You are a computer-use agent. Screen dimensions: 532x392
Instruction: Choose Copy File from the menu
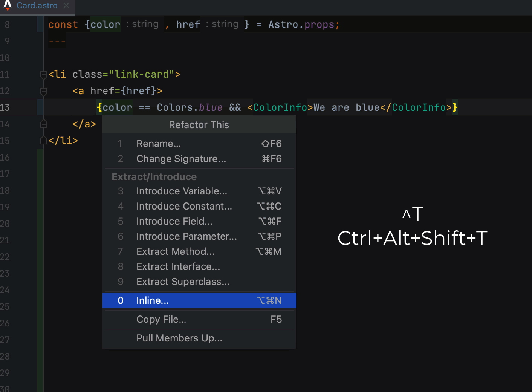click(x=161, y=319)
